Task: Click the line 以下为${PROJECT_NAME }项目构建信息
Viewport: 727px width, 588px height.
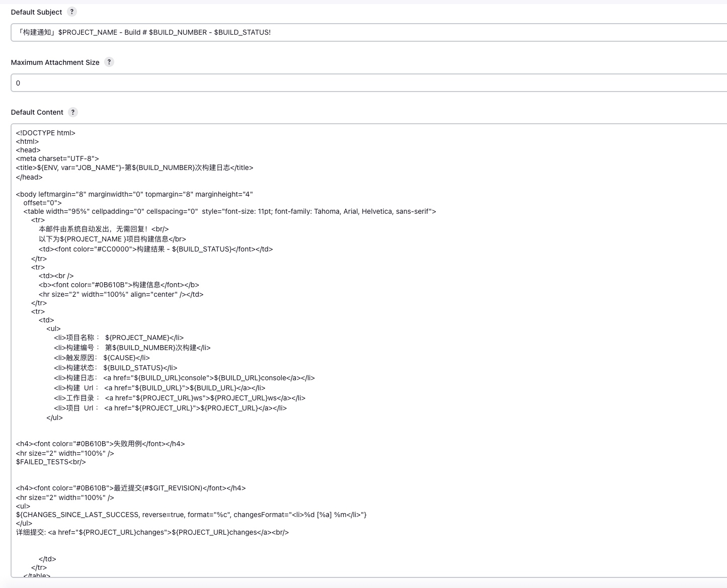Action: tap(112, 239)
